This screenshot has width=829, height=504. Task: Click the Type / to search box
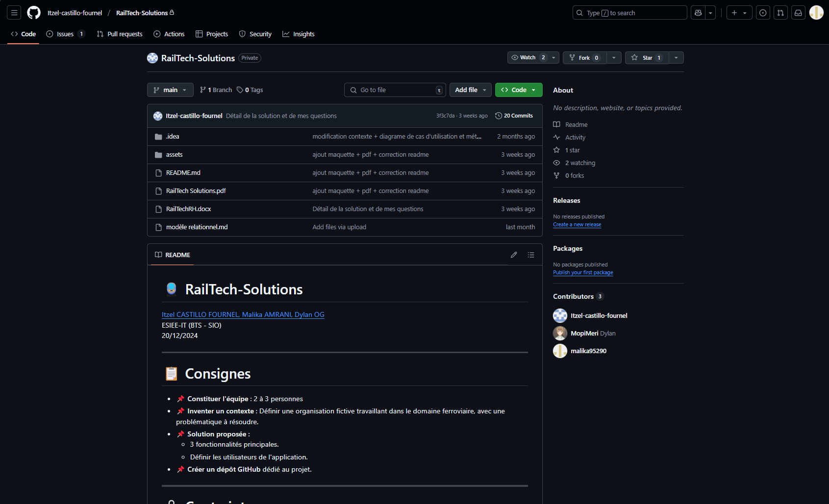pyautogui.click(x=629, y=13)
